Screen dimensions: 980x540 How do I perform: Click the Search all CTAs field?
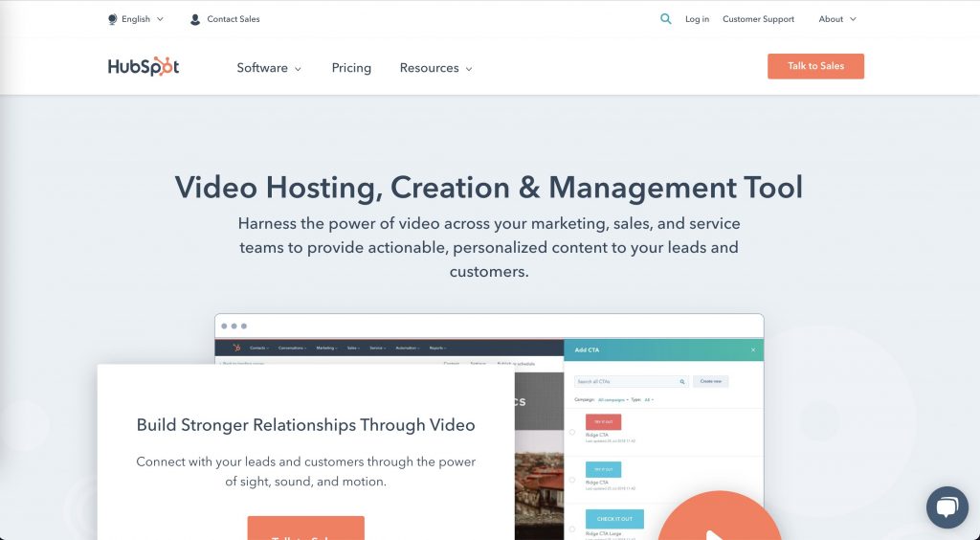click(x=632, y=381)
